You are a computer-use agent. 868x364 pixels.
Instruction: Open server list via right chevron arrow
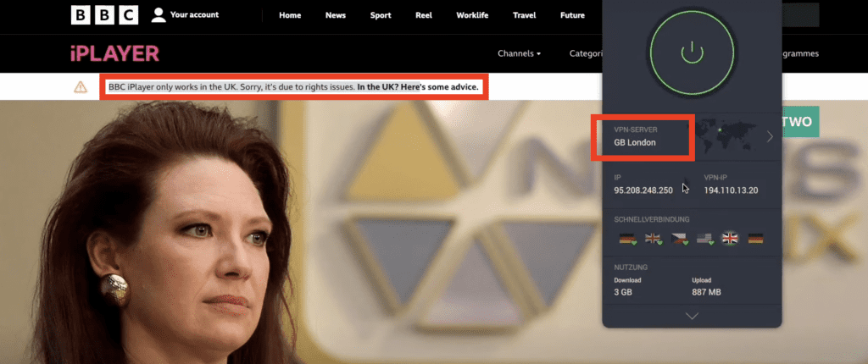point(770,136)
